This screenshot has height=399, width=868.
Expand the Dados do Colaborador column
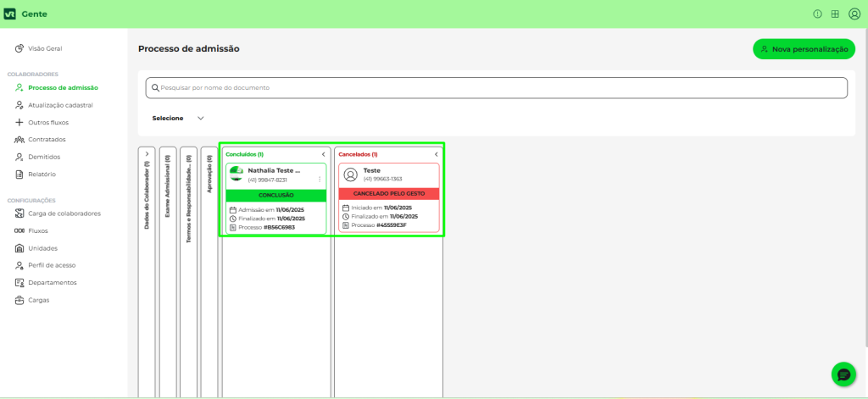coord(147,154)
